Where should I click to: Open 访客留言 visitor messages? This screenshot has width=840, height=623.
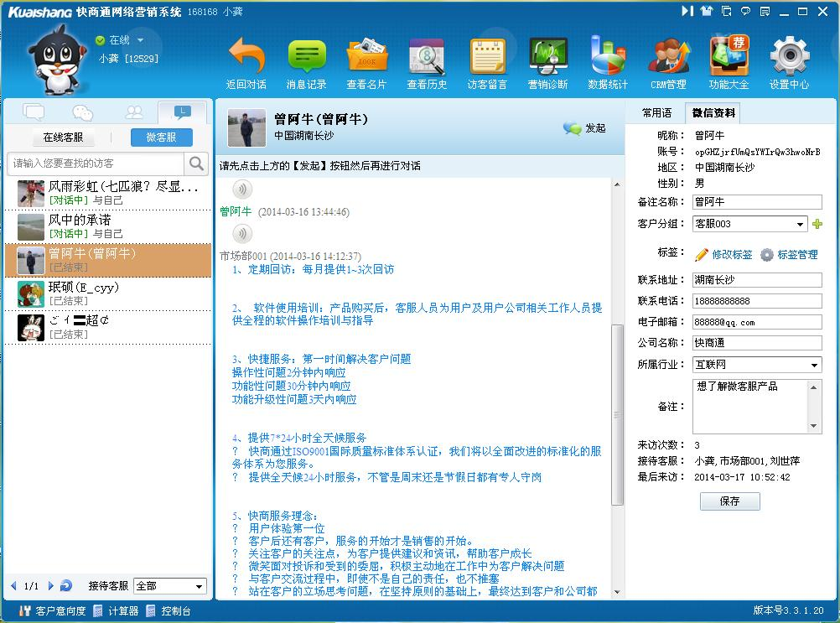(487, 57)
